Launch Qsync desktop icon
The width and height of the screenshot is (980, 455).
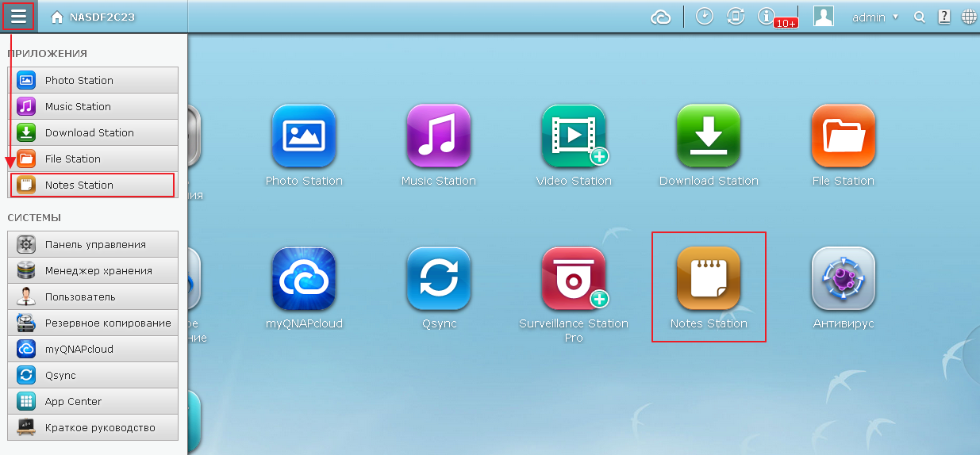point(439,278)
